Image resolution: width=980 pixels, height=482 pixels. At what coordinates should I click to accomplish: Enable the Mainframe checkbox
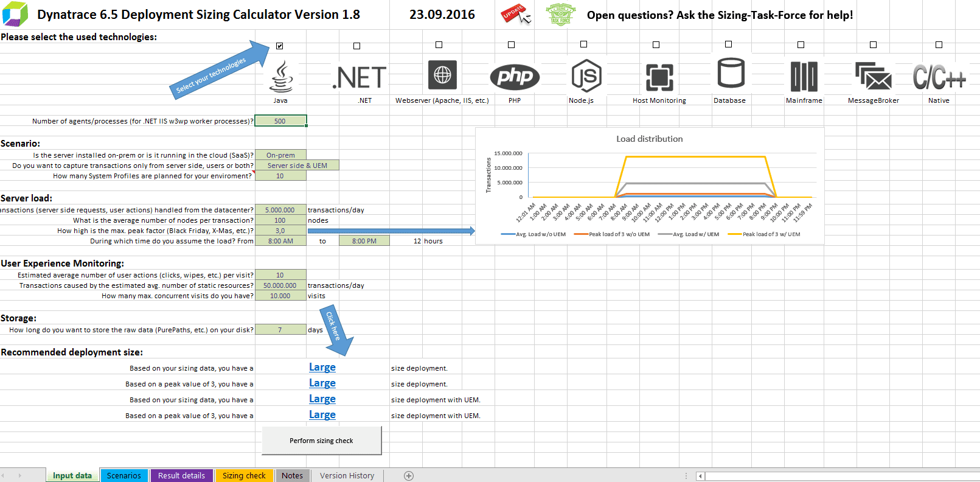coord(801,44)
